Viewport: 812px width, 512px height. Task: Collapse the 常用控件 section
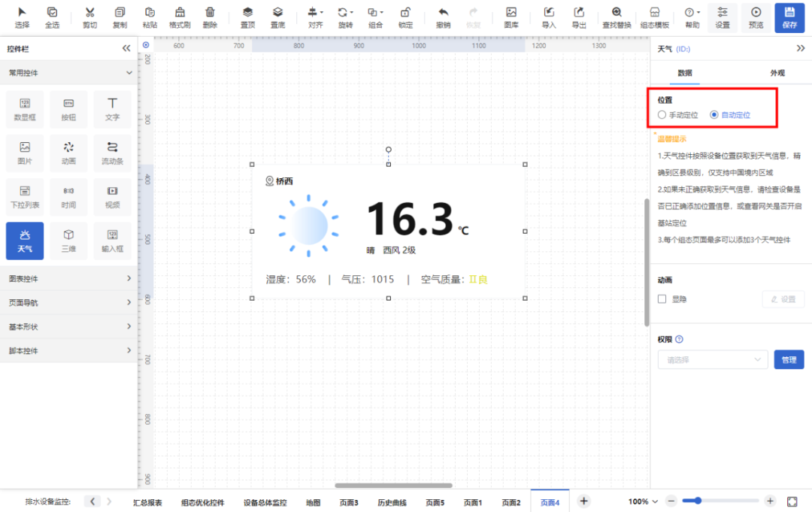click(69, 73)
